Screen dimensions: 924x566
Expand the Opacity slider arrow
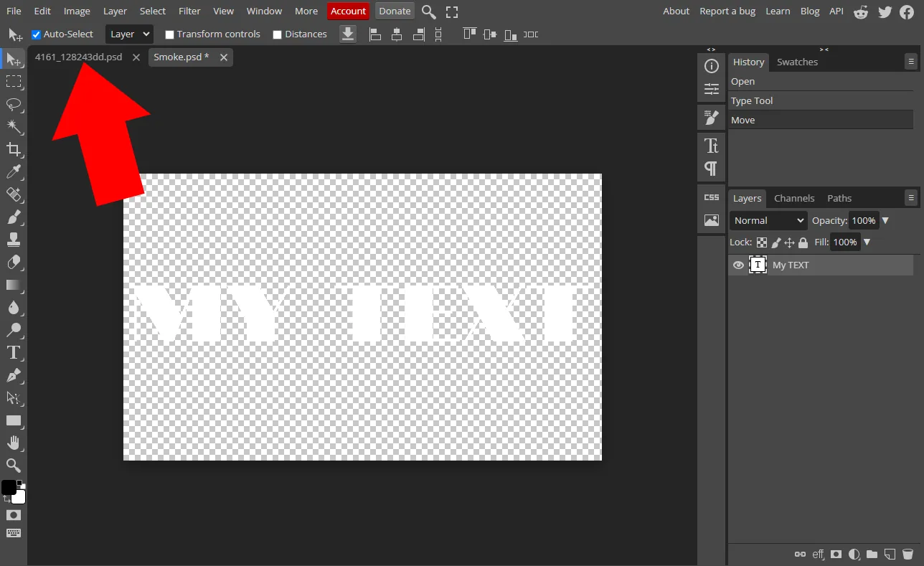click(x=885, y=221)
